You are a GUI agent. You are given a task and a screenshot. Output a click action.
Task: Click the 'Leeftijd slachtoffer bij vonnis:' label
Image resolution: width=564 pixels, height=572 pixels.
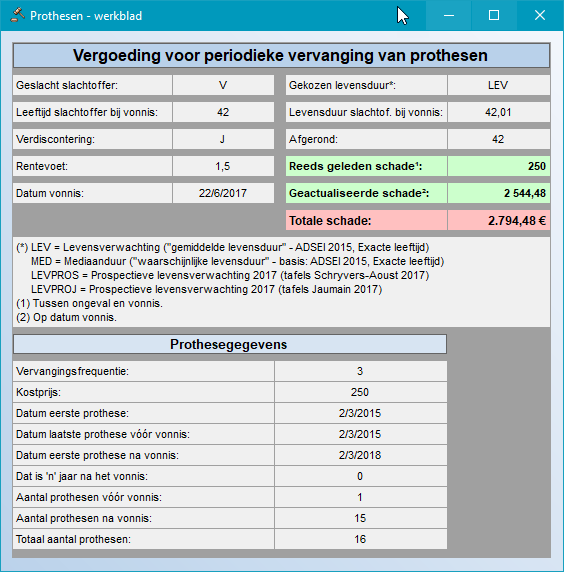[x=92, y=112]
